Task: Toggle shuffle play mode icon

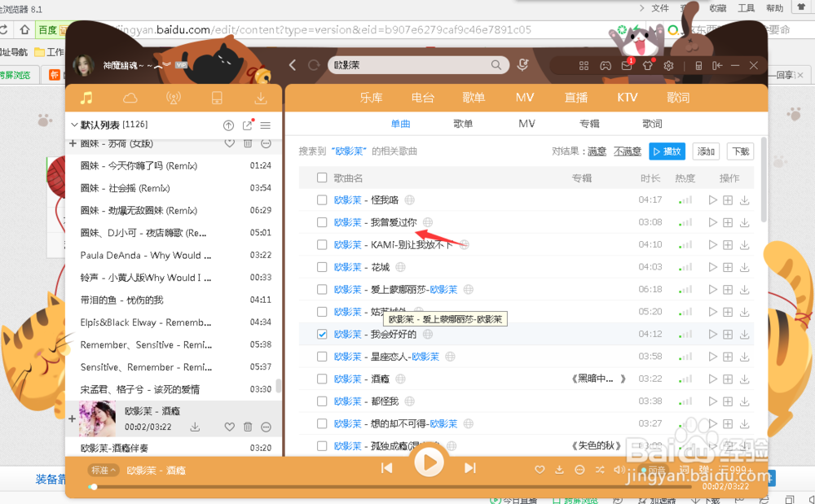Action: [x=600, y=470]
